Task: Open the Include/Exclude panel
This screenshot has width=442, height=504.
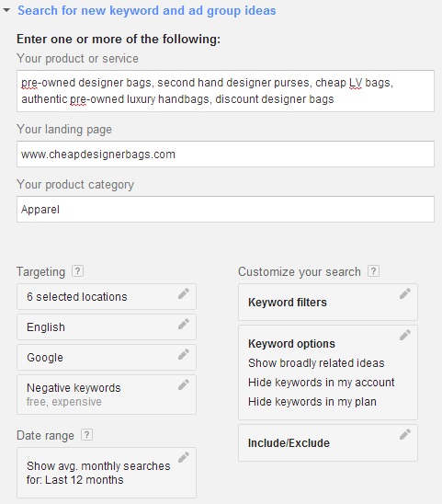Action: tap(328, 443)
